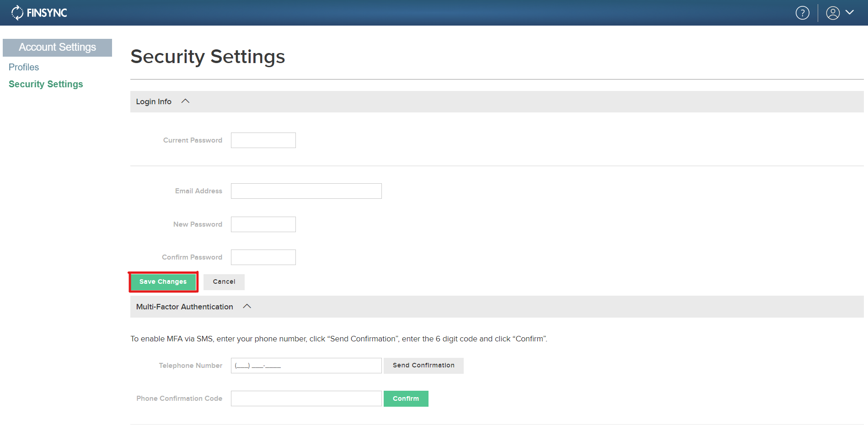This screenshot has height=425, width=868.
Task: Click the New Password field
Action: coord(263,224)
